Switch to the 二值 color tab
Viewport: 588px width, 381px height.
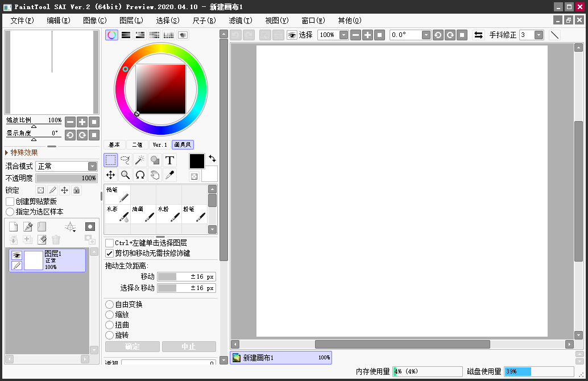137,144
